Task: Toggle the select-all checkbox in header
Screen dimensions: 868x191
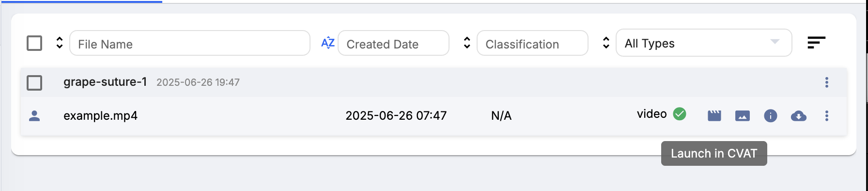Action: click(x=34, y=43)
